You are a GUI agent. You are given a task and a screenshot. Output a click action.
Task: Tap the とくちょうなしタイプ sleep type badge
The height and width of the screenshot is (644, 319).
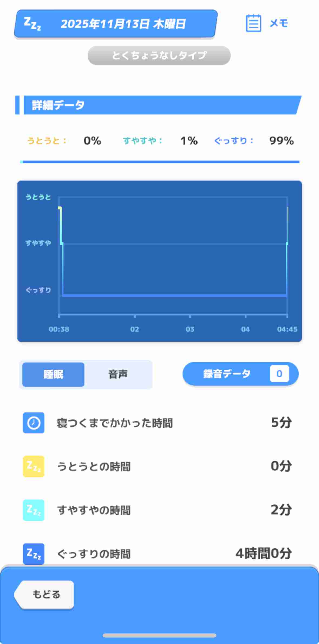coord(159,55)
